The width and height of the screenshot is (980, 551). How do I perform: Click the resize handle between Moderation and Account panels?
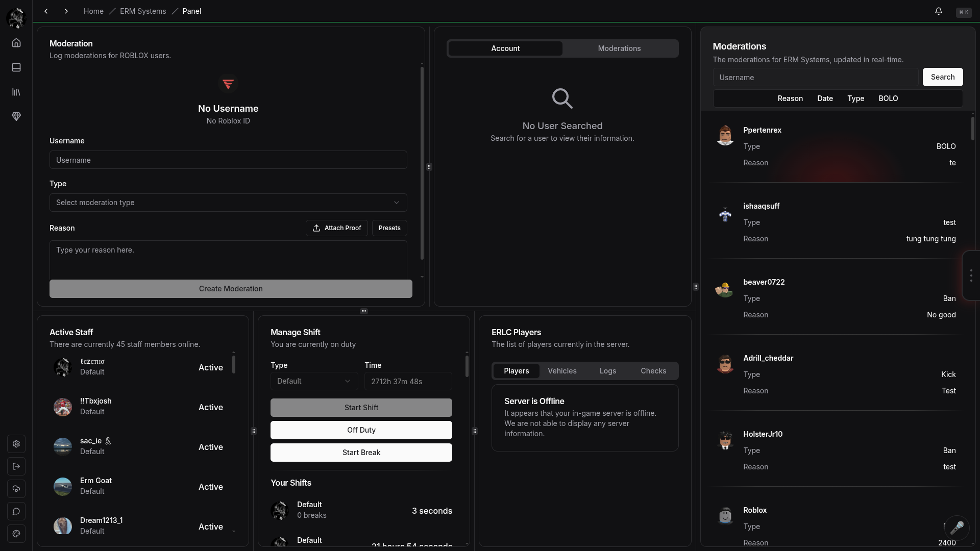coord(429,167)
